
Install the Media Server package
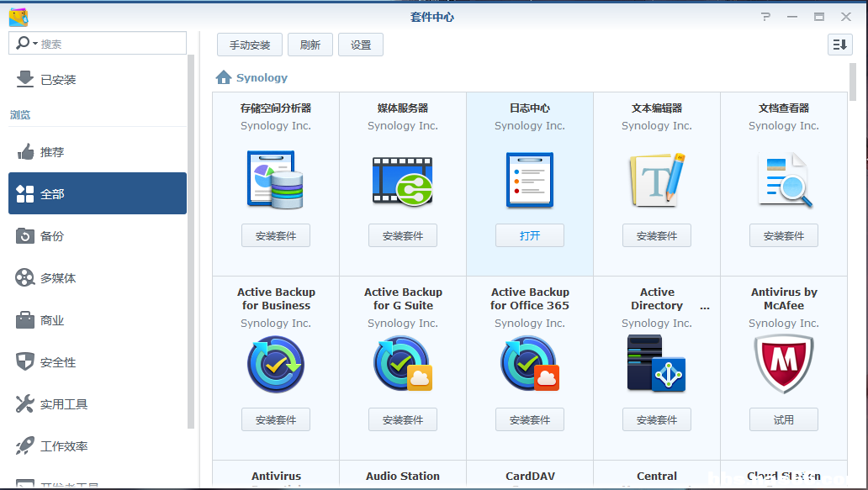click(402, 235)
